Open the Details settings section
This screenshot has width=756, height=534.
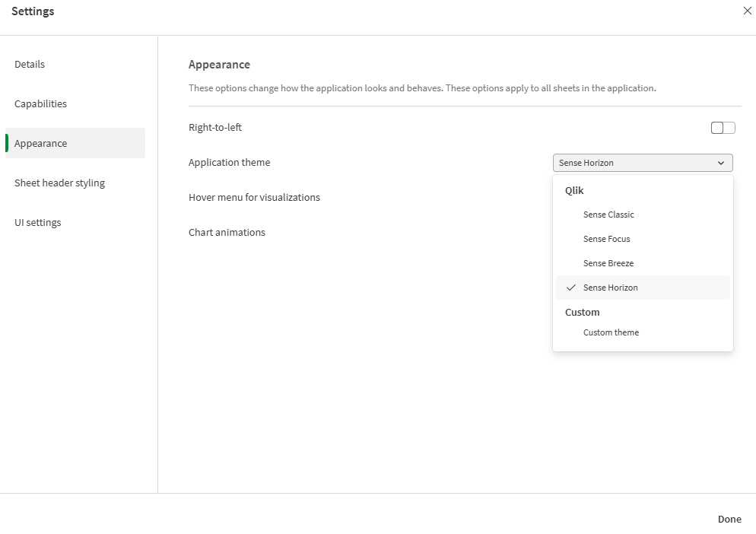click(x=30, y=64)
